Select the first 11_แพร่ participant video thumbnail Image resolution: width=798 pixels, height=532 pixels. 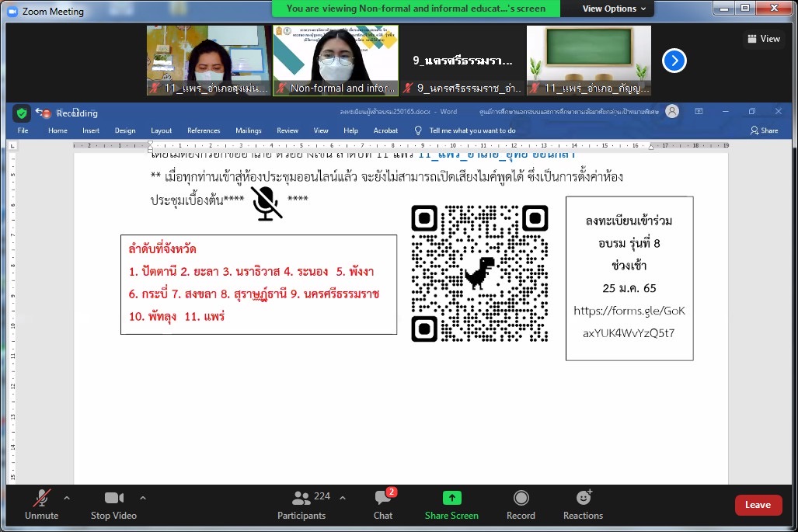coord(209,61)
